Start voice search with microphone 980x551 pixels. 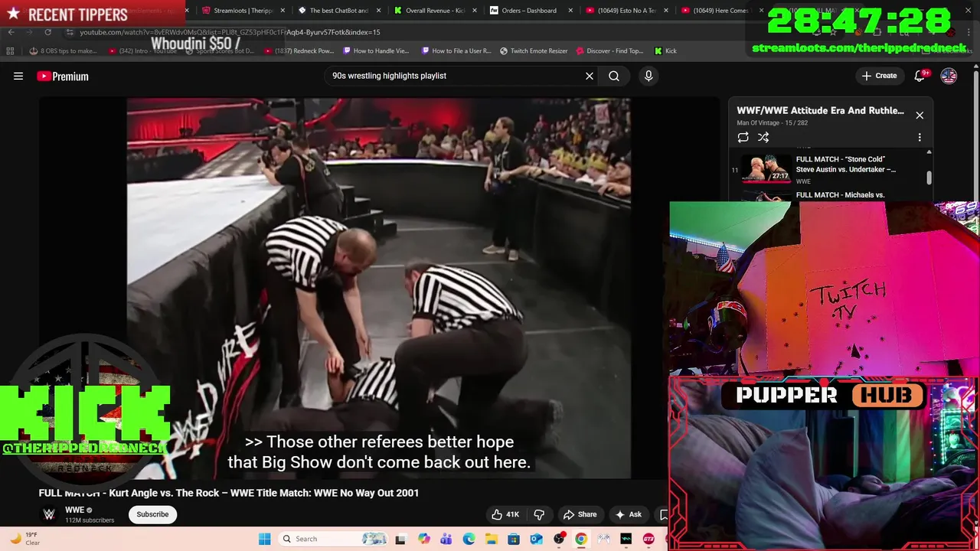click(x=648, y=76)
